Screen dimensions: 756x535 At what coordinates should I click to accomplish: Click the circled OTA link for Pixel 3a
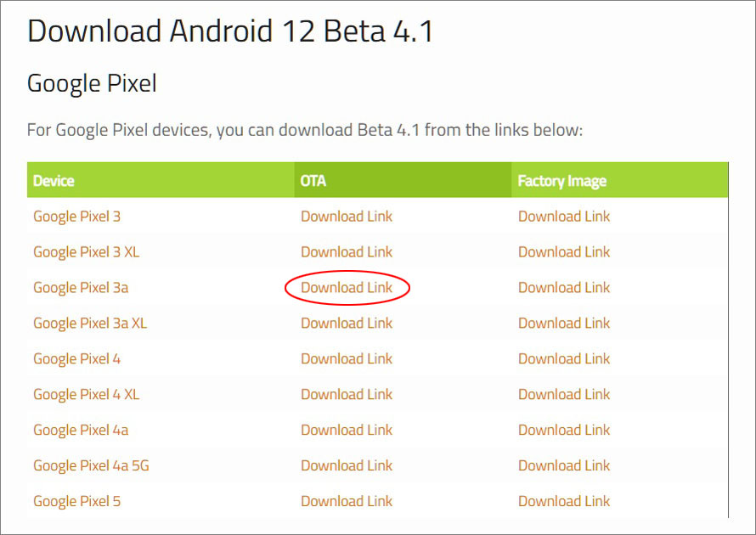(x=347, y=288)
